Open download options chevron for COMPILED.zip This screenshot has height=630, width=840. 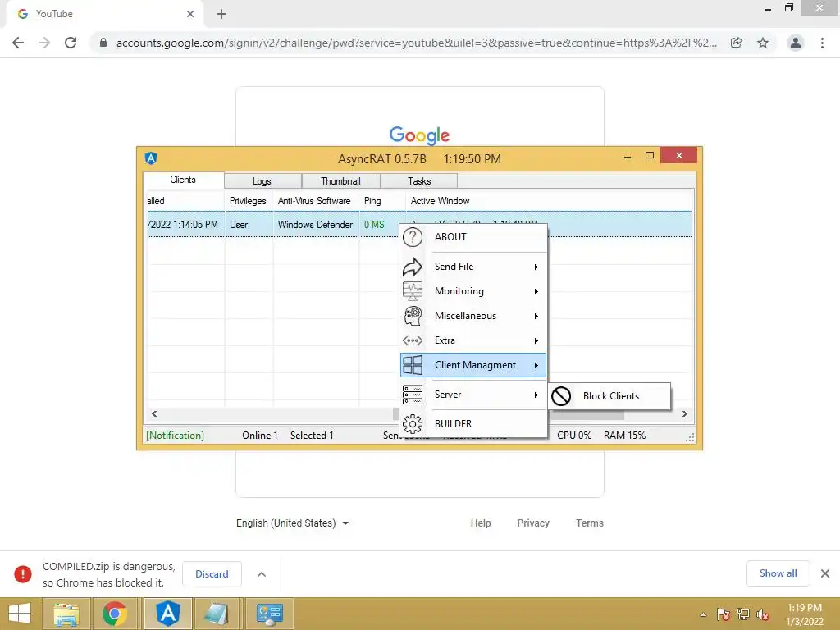click(262, 574)
